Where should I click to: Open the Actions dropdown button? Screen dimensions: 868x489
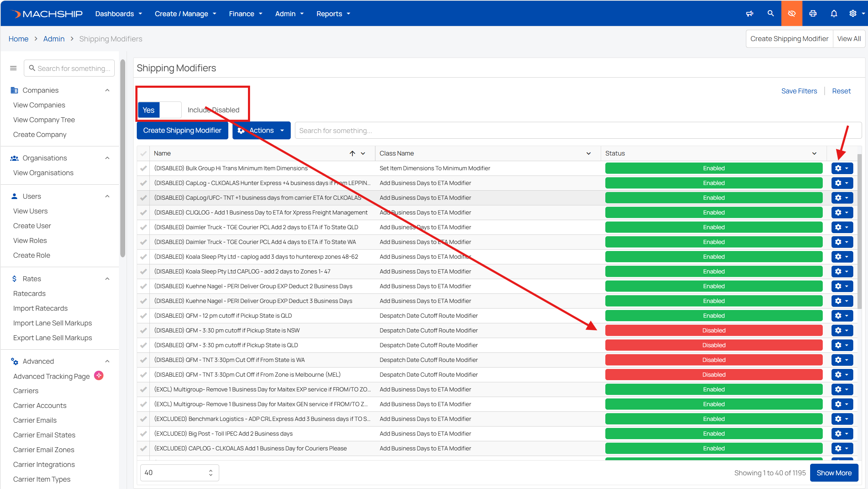(261, 130)
